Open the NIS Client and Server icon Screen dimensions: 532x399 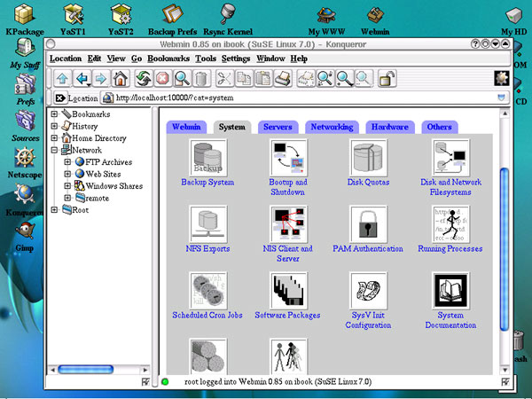coord(288,224)
